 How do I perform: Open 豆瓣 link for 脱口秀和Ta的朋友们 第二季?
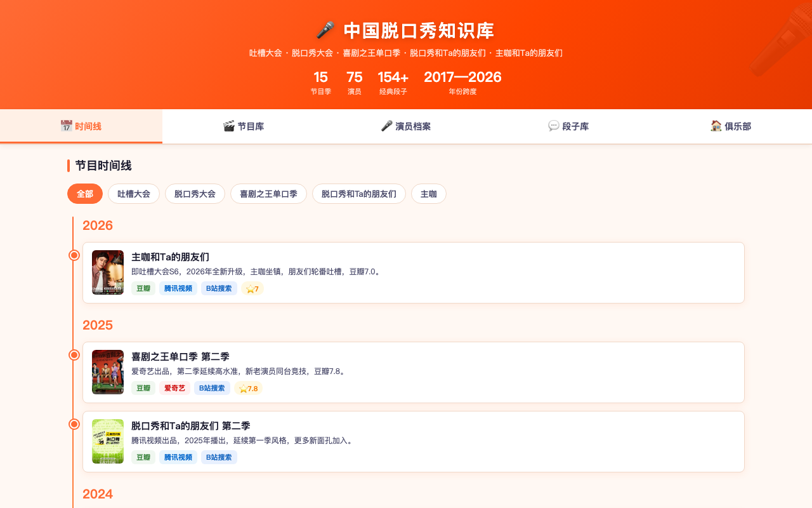143,457
